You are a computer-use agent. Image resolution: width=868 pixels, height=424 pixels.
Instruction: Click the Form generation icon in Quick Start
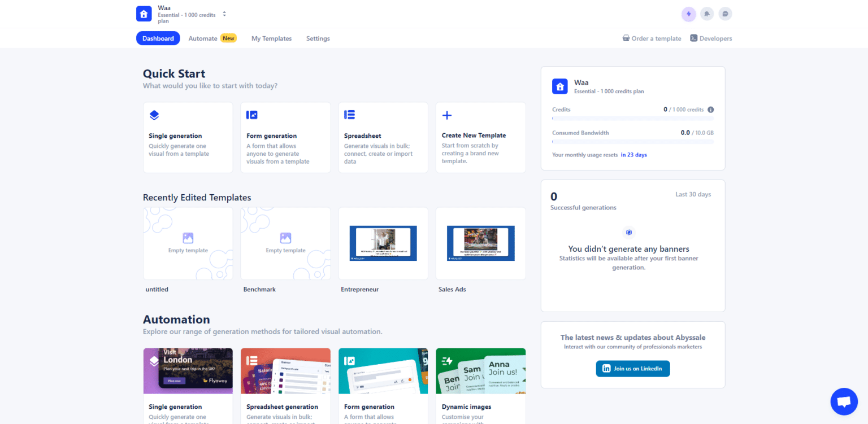(252, 115)
